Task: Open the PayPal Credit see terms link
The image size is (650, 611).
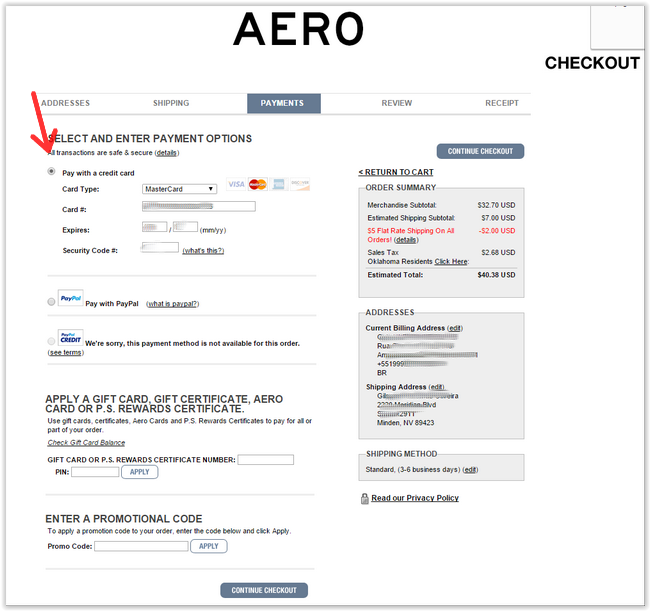Action: 65,352
